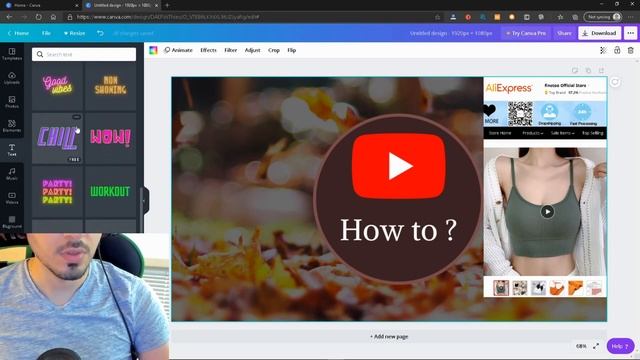Go back in browser history
This screenshot has width=640, height=360.
coord(9,17)
